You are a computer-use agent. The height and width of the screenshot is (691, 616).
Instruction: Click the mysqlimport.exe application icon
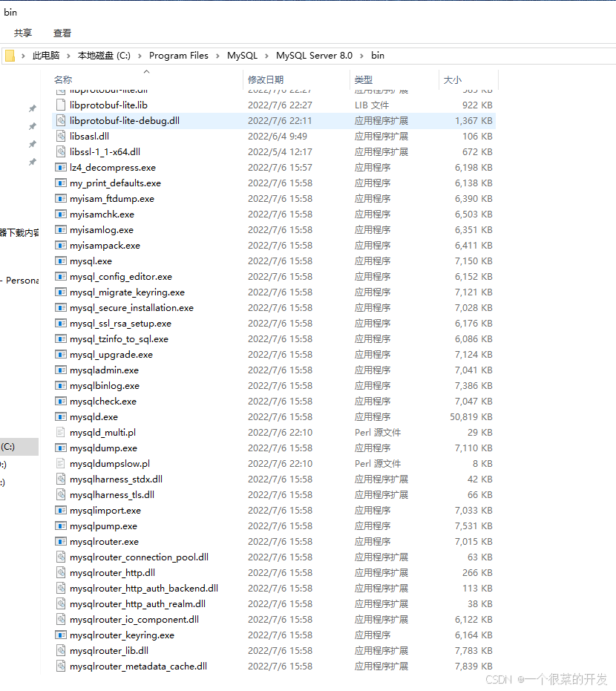coord(61,511)
